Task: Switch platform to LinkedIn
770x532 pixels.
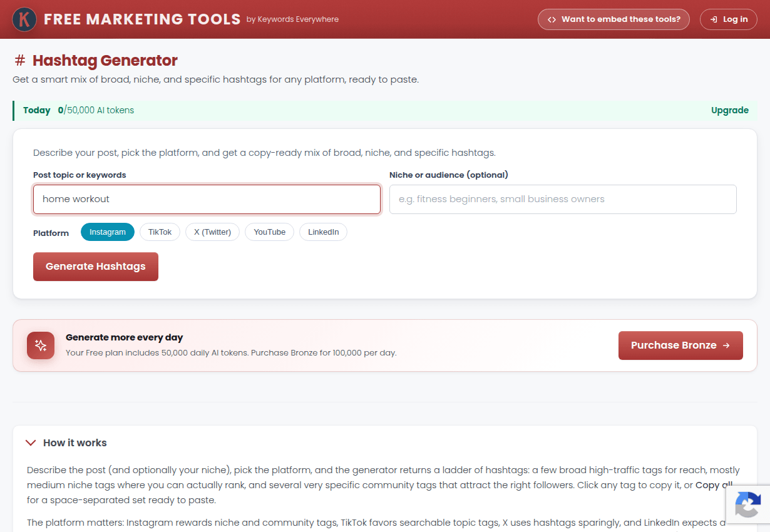Action: pyautogui.click(x=323, y=232)
